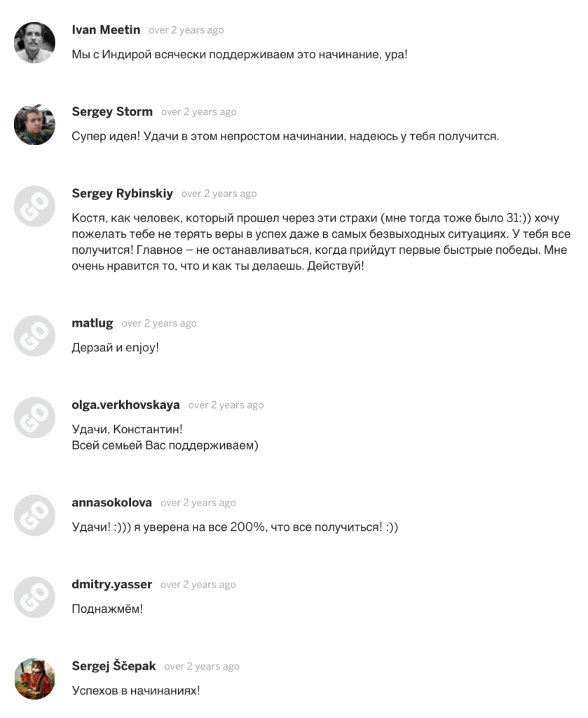Click Sergej Ščepak's avatar image
588x718 pixels.
[x=34, y=679]
